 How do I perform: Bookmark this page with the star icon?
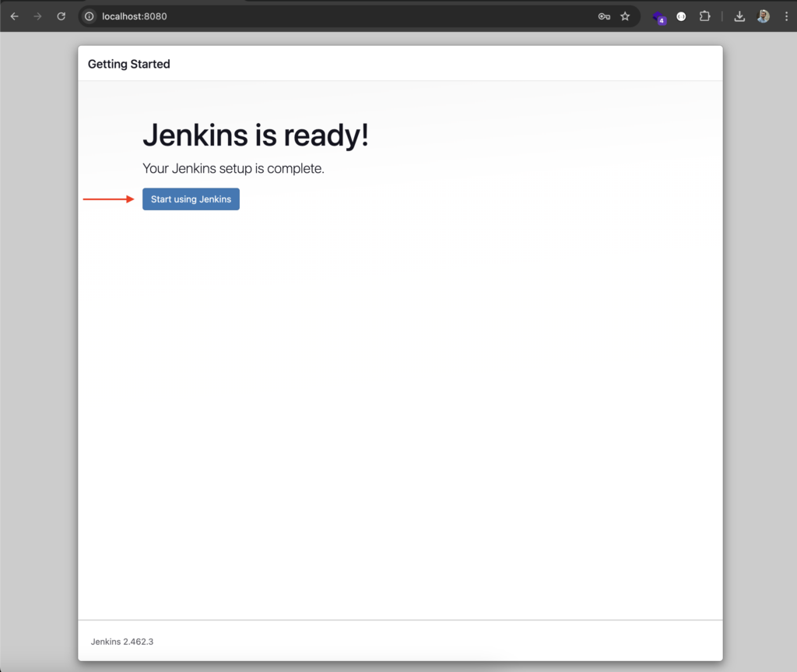pyautogui.click(x=625, y=16)
